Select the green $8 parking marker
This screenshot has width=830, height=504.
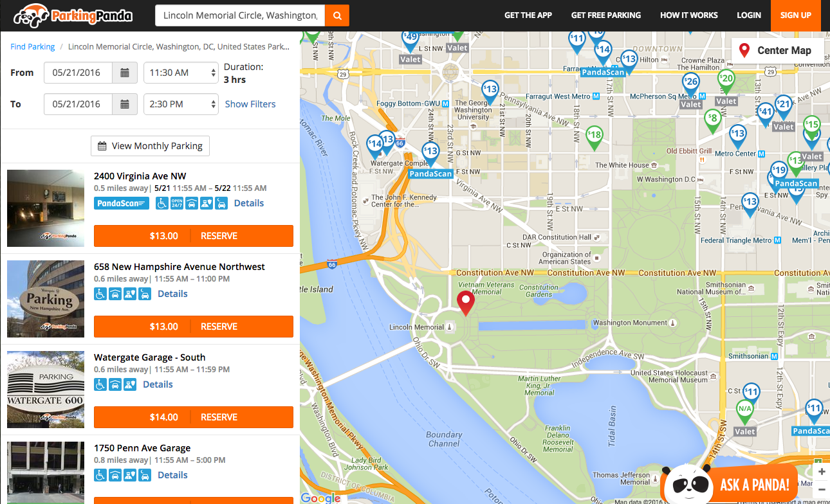712,120
